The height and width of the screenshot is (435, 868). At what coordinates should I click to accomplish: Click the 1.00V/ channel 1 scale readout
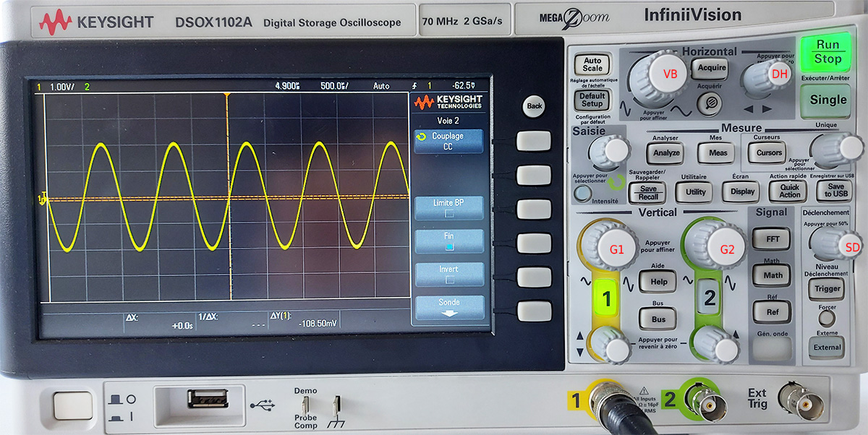(62, 87)
